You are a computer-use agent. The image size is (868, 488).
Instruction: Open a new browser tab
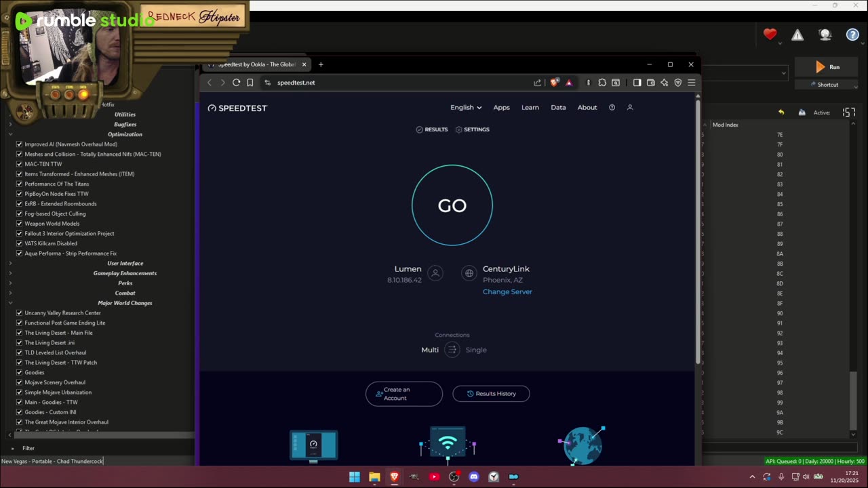321,64
